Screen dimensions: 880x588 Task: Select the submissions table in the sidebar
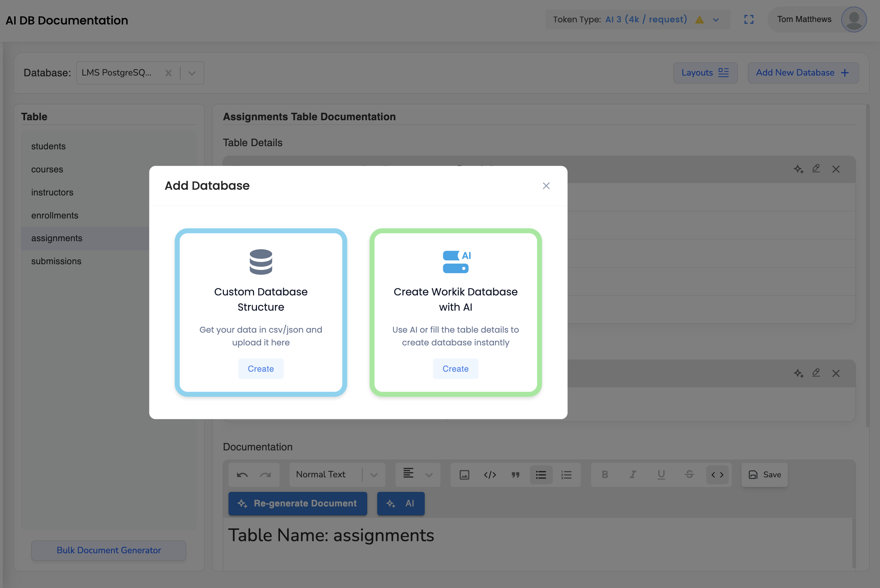(x=56, y=261)
